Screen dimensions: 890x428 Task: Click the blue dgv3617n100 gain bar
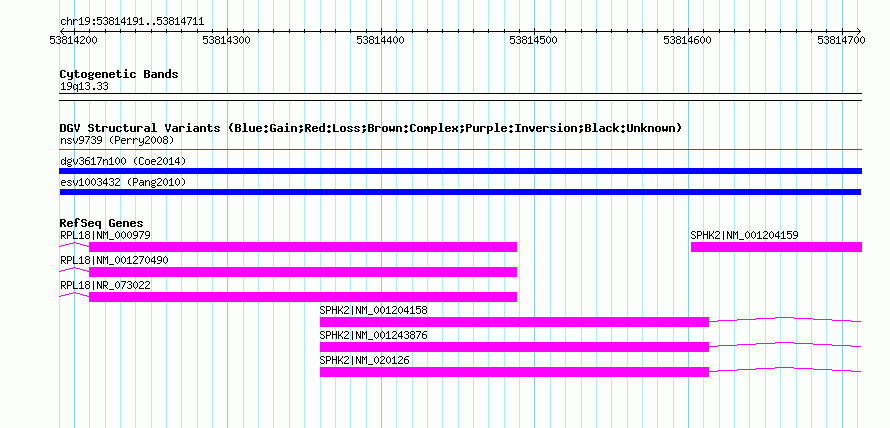(x=461, y=171)
